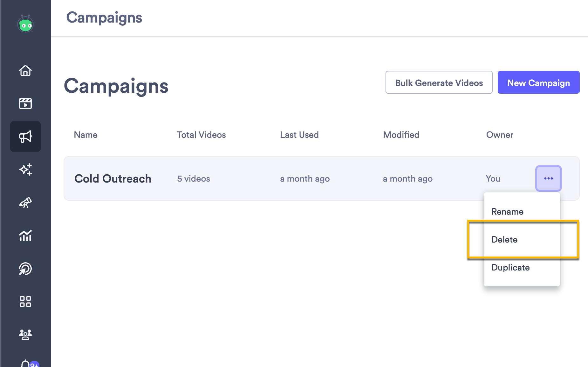
Task: Select Rename from the context menu
Action: (x=507, y=211)
